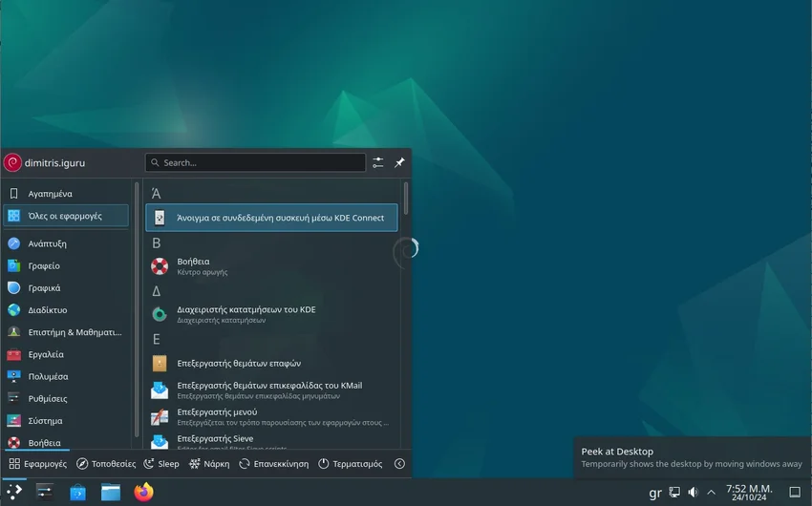Click the Ε section header letter
The image size is (812, 506).
tap(156, 340)
